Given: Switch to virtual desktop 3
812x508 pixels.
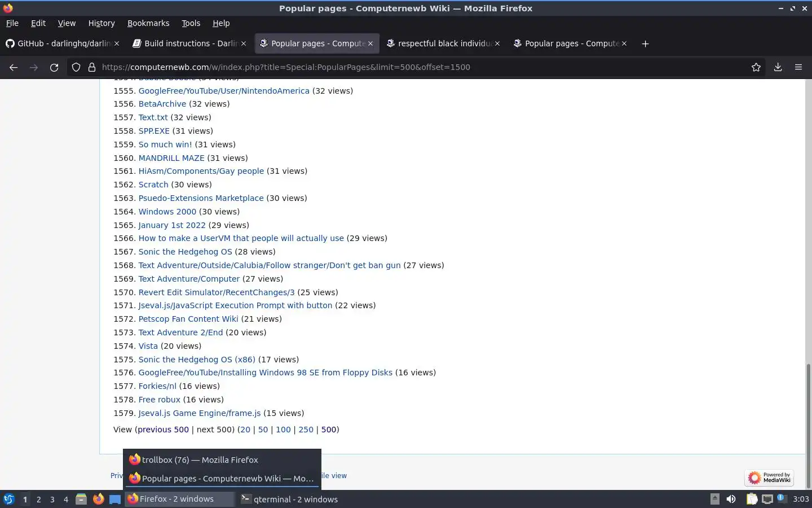Looking at the screenshot, I should 52,500.
